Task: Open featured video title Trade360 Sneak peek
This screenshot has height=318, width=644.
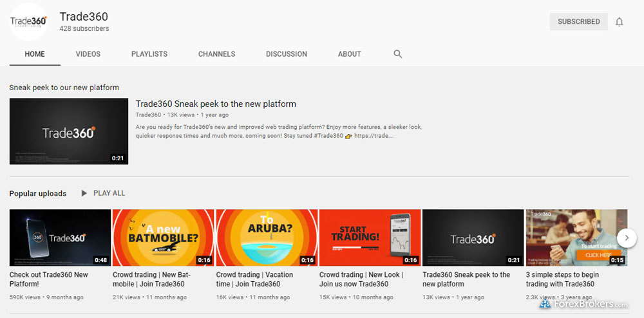Action: tap(216, 104)
